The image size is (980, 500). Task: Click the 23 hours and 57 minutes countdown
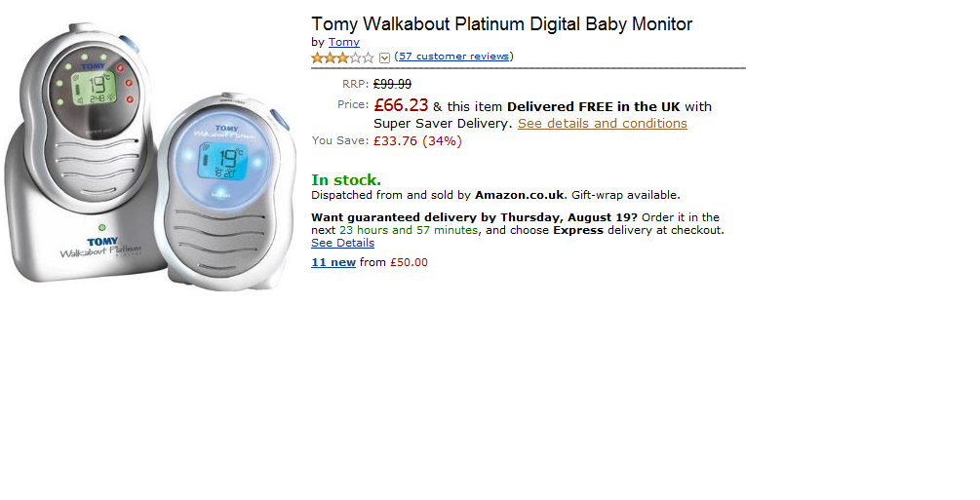pyautogui.click(x=409, y=230)
